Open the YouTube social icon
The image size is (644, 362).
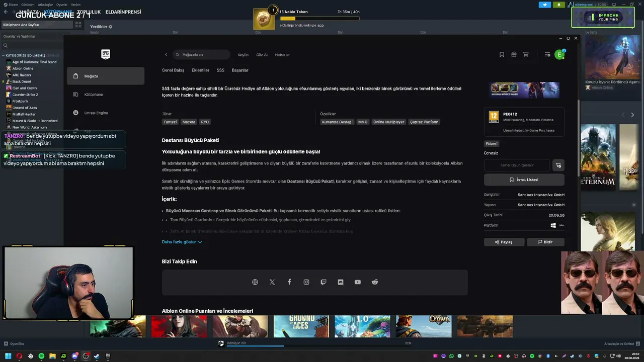tap(358, 282)
